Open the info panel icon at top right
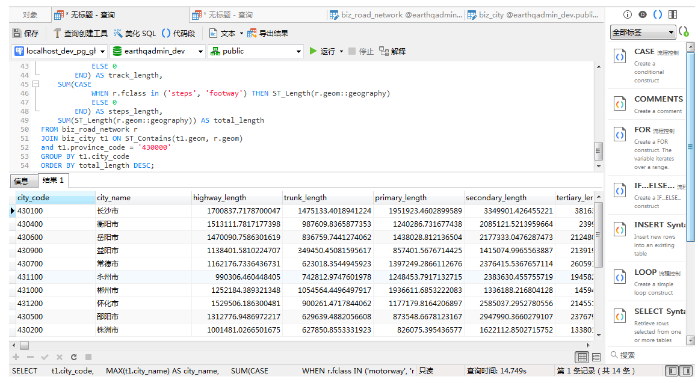Viewport: 698px width, 383px height. 627,15
